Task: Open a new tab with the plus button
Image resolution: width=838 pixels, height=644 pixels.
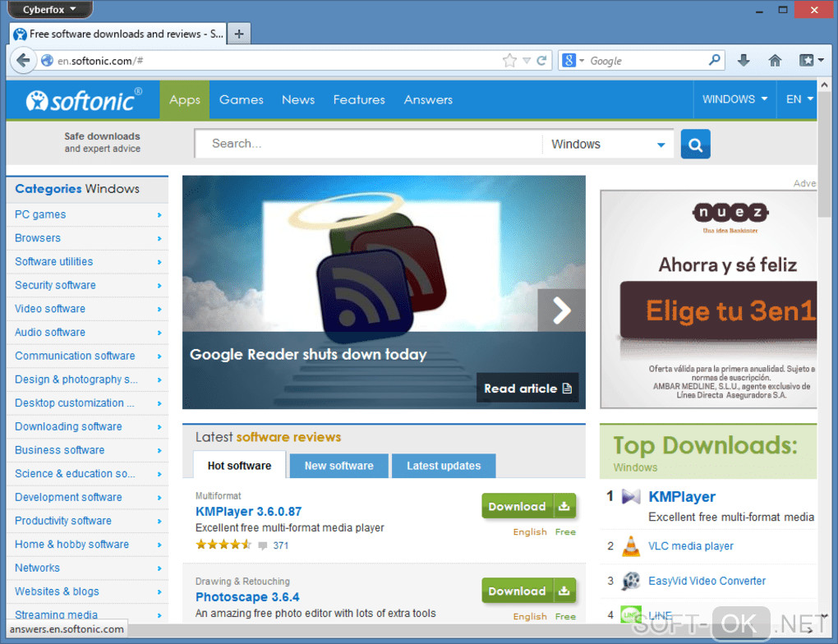Action: click(x=239, y=34)
